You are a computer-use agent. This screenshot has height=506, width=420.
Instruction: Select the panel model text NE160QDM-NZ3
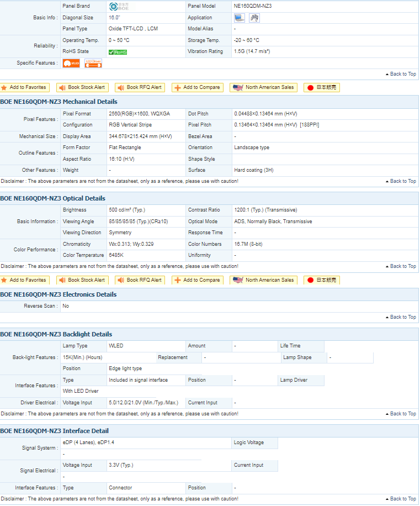tap(253, 6)
